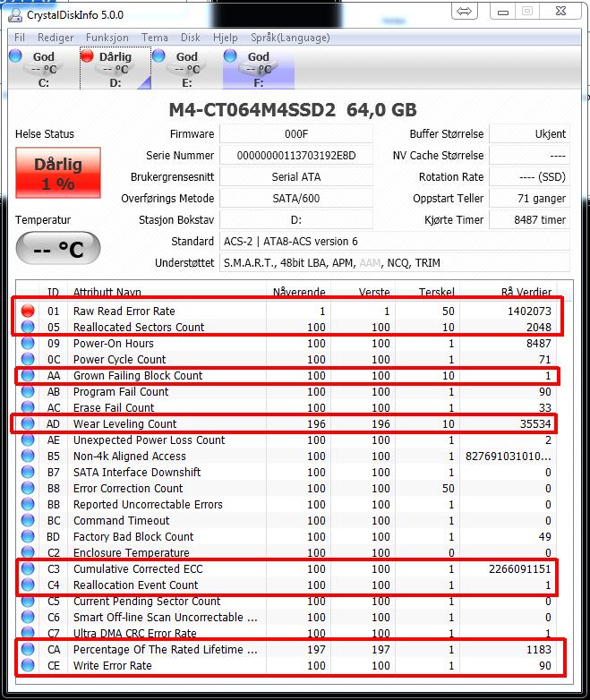Viewport: 590px width, 700px height.
Task: Click the Brukergrensesnitt field Serial ATA
Action: pyautogui.click(x=296, y=176)
